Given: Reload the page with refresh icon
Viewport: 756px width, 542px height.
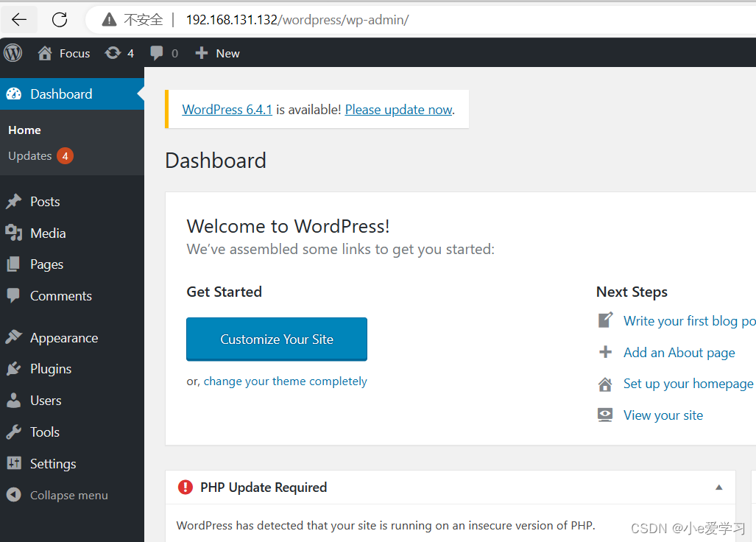Looking at the screenshot, I should [60, 20].
